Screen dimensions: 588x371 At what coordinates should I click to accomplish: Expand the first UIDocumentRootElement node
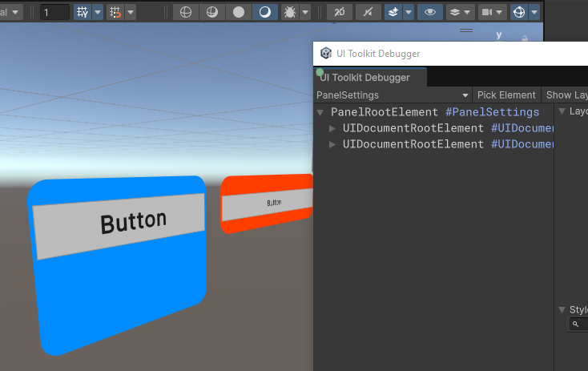(333, 128)
